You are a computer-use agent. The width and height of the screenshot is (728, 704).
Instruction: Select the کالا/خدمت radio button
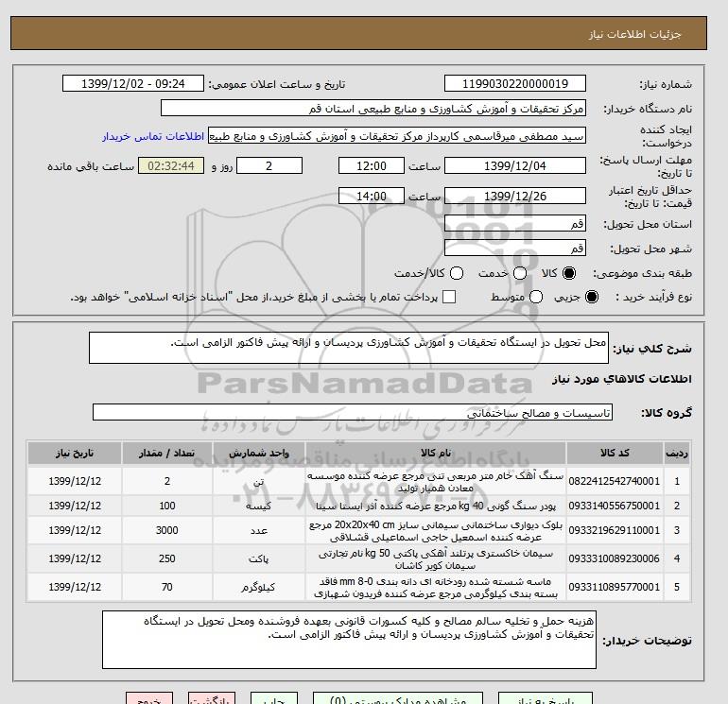[x=457, y=273]
